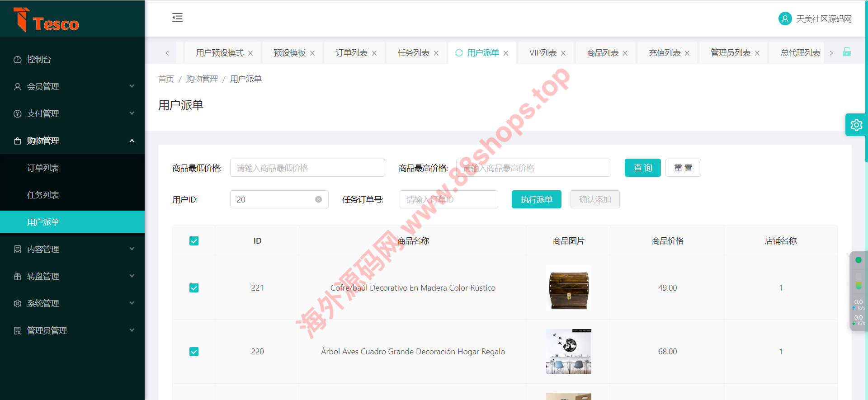The height and width of the screenshot is (400, 868).
Task: Clear the 用户ID input with the clear icon
Action: tap(318, 199)
